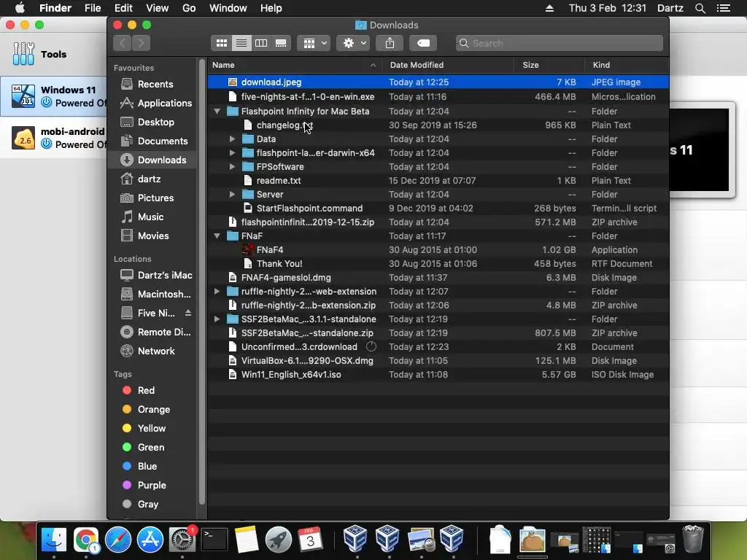
Task: Expand the FPSoftware folder
Action: (232, 167)
